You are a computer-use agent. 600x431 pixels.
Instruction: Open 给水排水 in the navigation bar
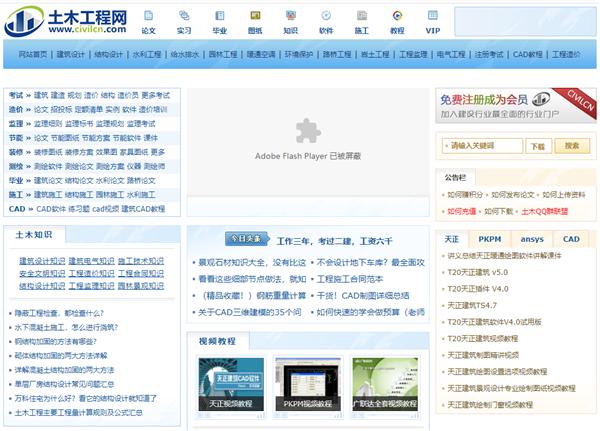coord(184,54)
